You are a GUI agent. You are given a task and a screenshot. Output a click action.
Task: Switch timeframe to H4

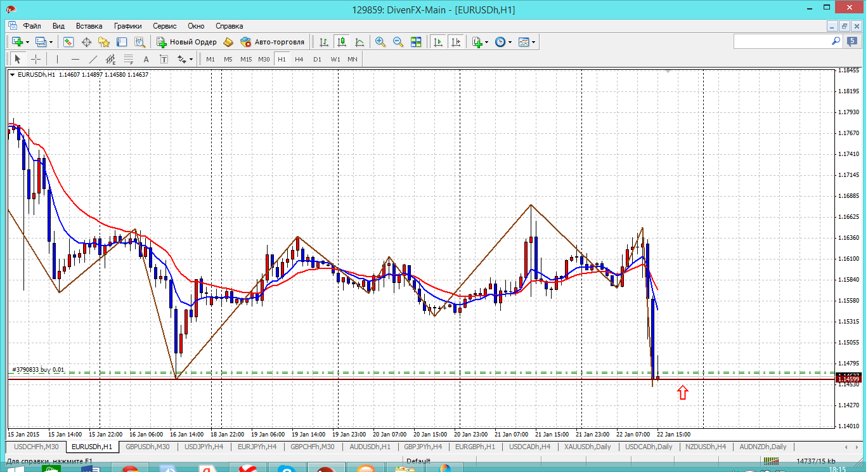(299, 59)
